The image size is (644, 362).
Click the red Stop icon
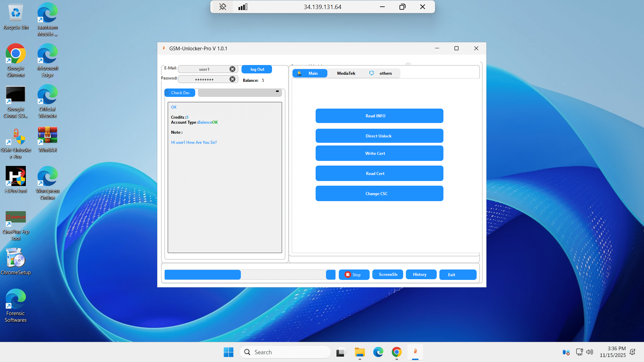click(348, 275)
